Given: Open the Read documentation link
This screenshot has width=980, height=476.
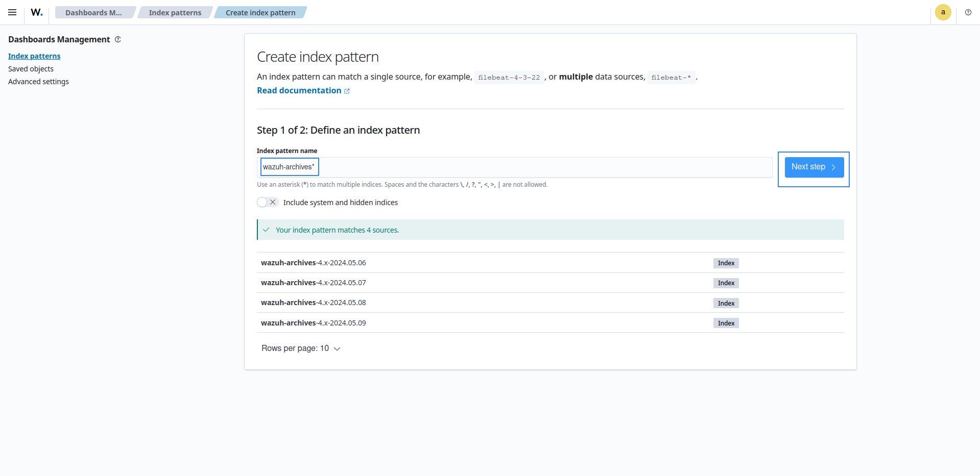Looking at the screenshot, I should point(299,90).
